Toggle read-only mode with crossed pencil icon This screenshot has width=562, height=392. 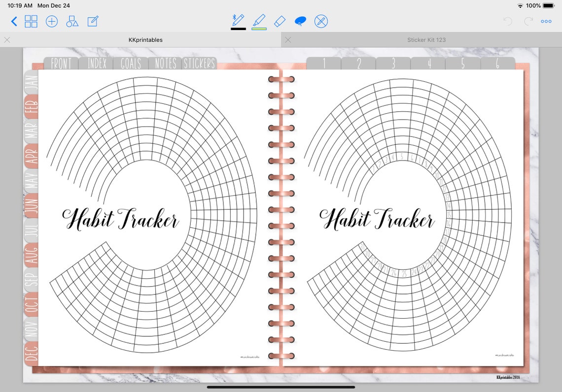(x=321, y=21)
